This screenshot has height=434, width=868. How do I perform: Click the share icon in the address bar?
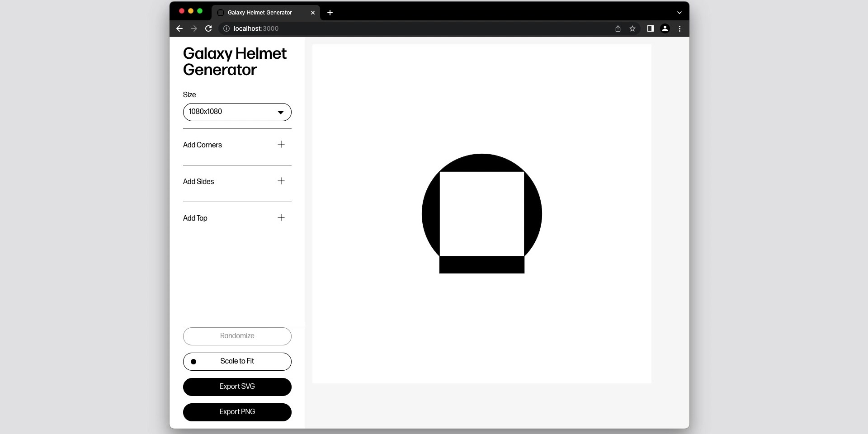point(618,28)
